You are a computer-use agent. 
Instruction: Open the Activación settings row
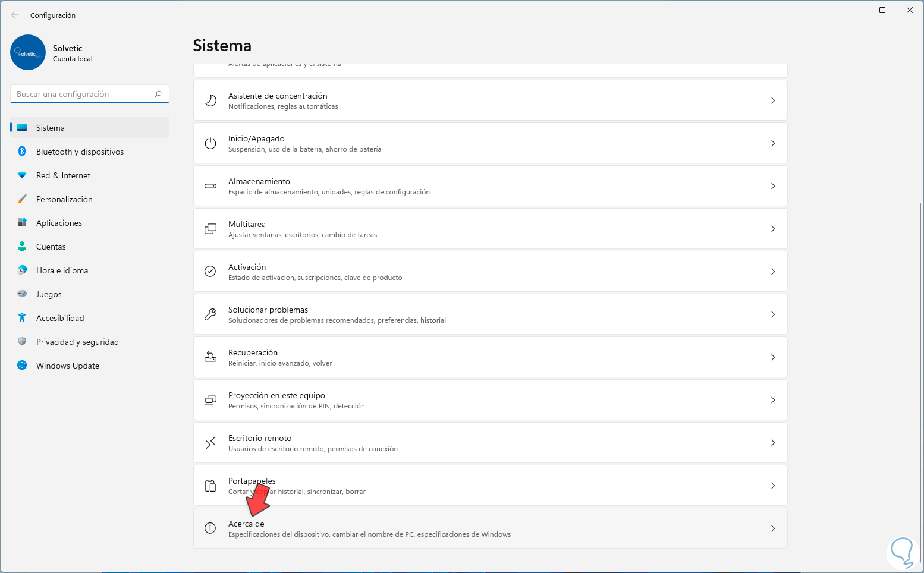coord(490,272)
